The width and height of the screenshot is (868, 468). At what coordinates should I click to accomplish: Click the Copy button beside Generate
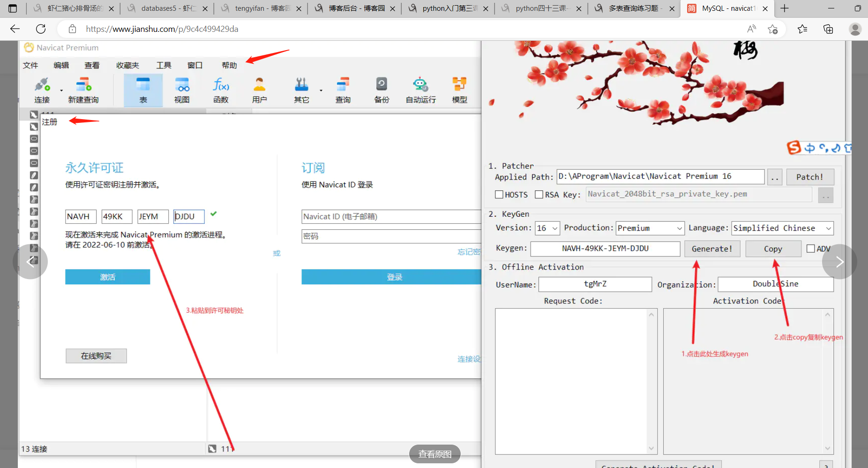773,249
